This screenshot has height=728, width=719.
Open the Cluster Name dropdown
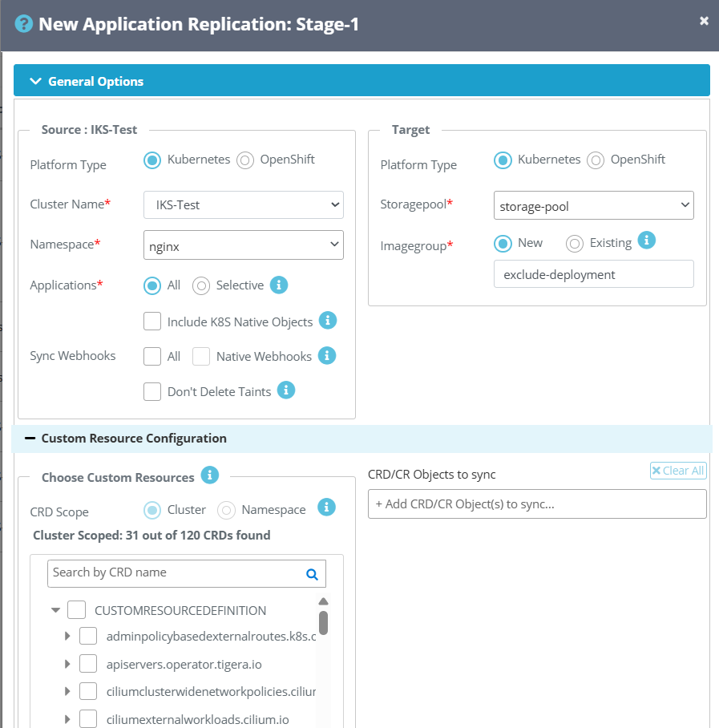tap(243, 204)
